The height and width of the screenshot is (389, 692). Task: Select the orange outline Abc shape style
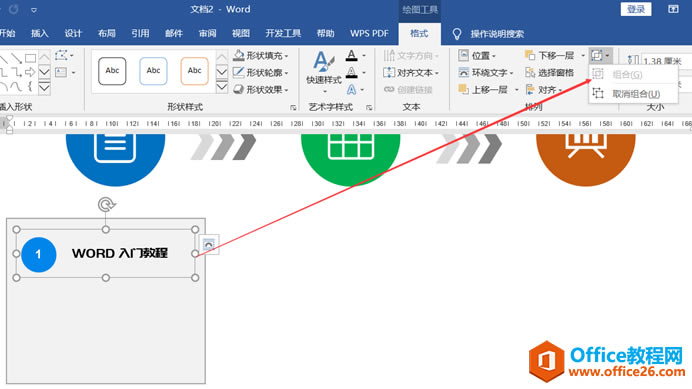(x=194, y=71)
